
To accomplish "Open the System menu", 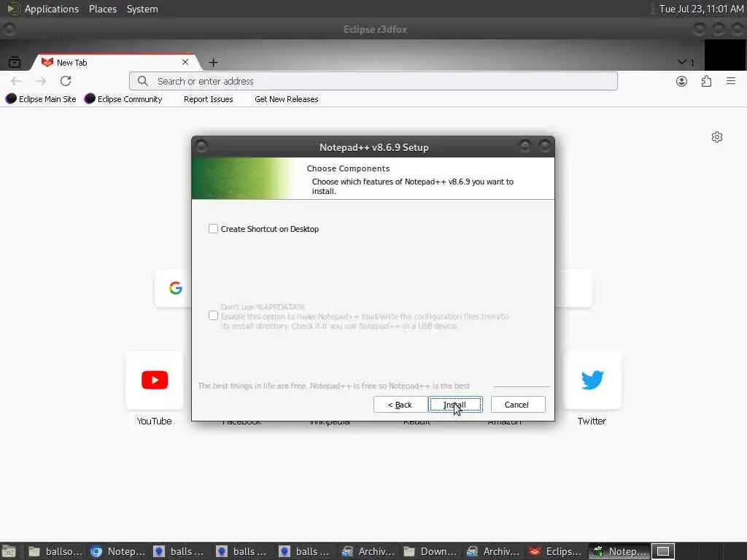I will click(x=142, y=9).
